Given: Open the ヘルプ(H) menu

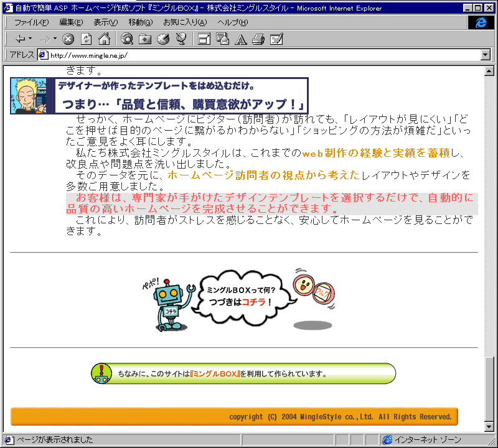Looking at the screenshot, I should [232, 22].
